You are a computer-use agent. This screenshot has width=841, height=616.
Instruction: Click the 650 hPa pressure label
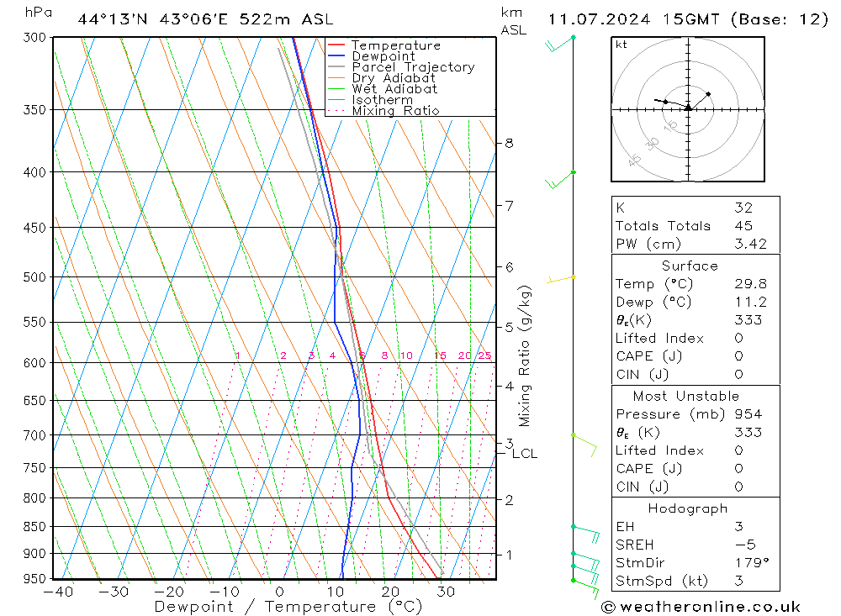[x=34, y=401]
